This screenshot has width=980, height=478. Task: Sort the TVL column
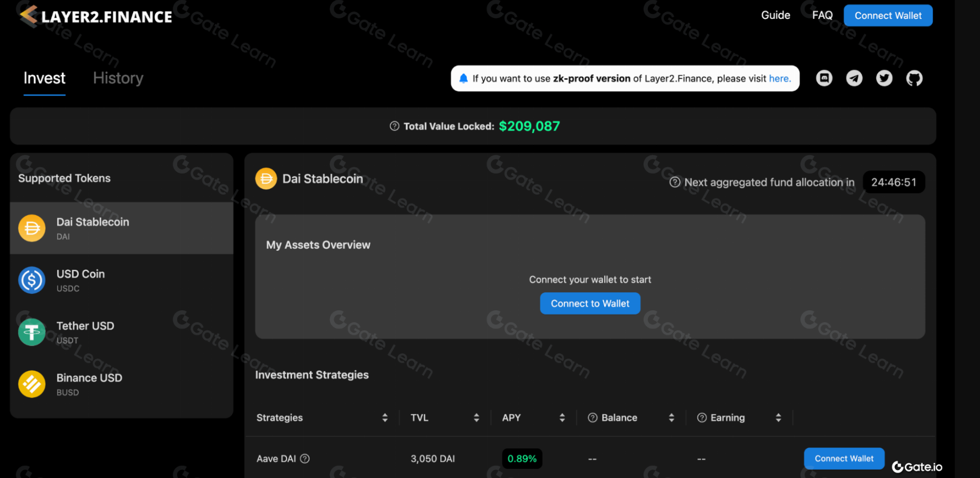[476, 418]
